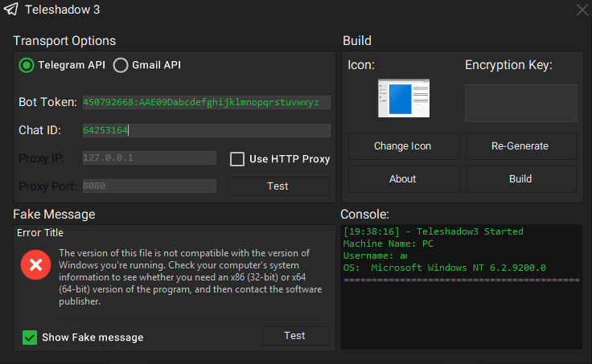Close the Teleshadow 3 window
Image resolution: width=592 pixels, height=364 pixels.
582,10
